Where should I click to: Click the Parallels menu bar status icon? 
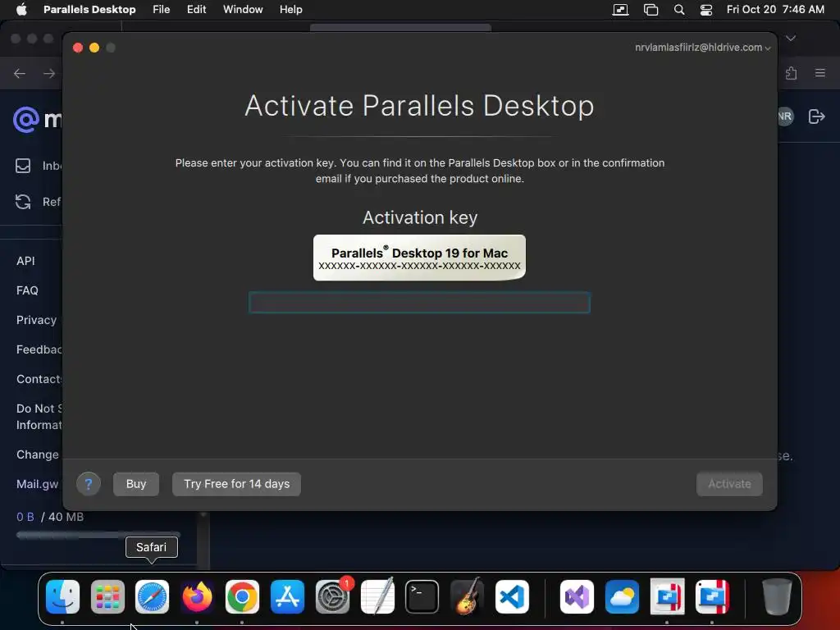[x=620, y=9]
